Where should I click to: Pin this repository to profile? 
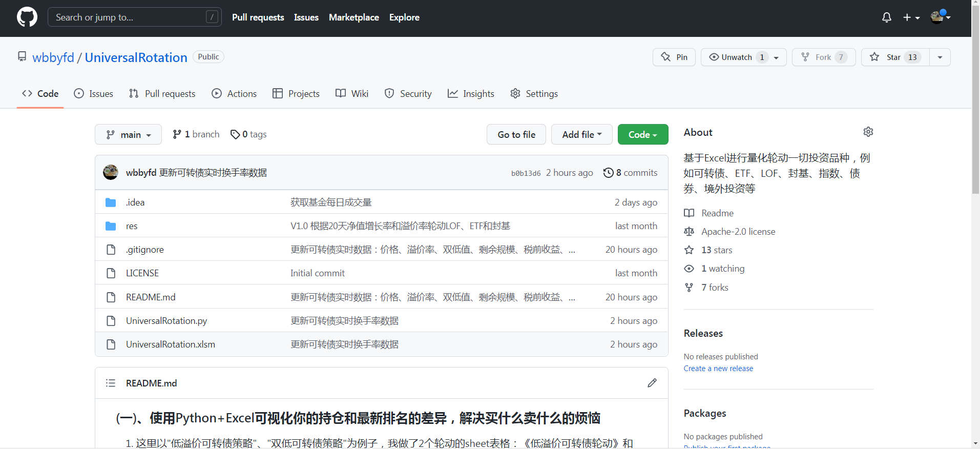[674, 57]
